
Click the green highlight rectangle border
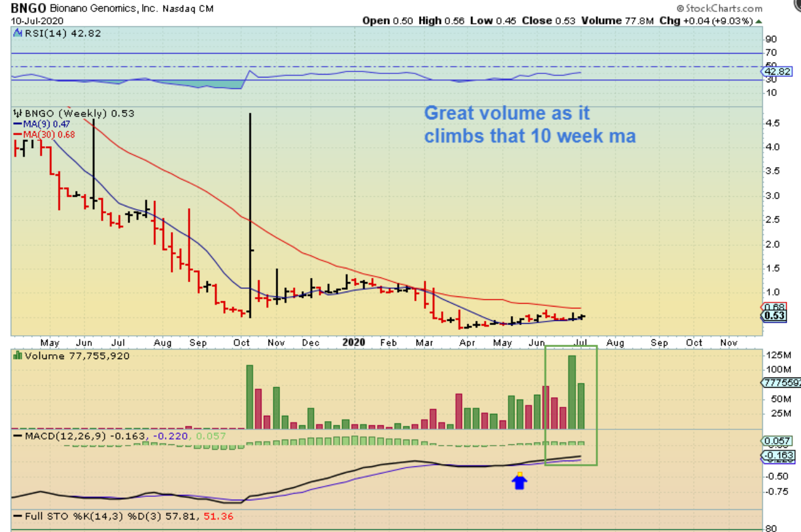click(x=596, y=406)
